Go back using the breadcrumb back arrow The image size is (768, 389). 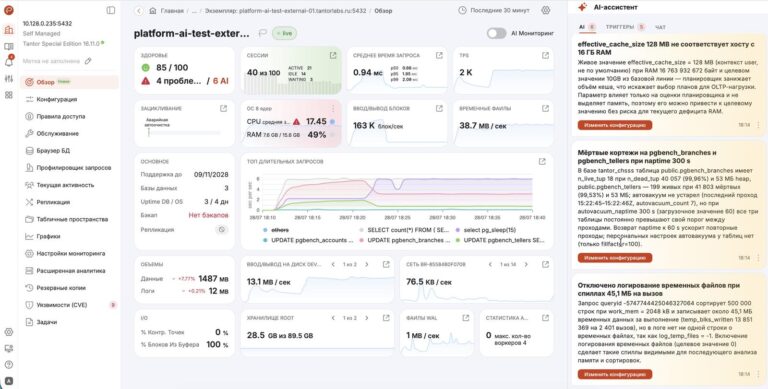click(x=139, y=10)
